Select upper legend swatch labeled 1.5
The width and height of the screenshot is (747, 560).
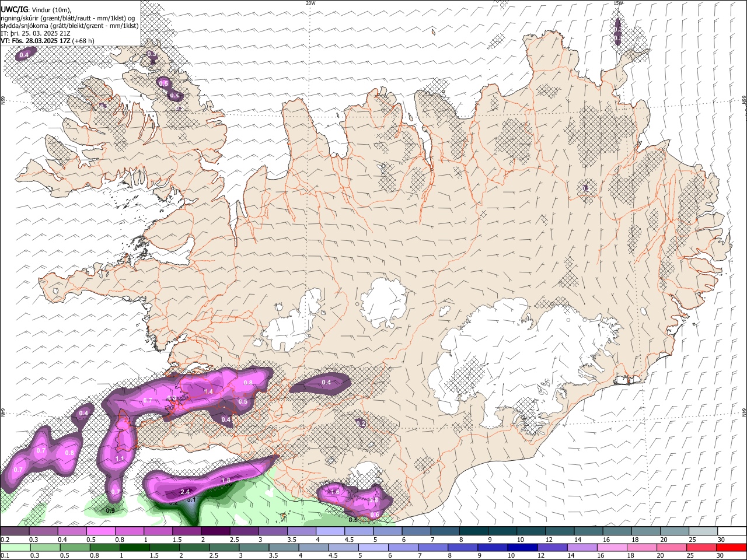[186, 531]
